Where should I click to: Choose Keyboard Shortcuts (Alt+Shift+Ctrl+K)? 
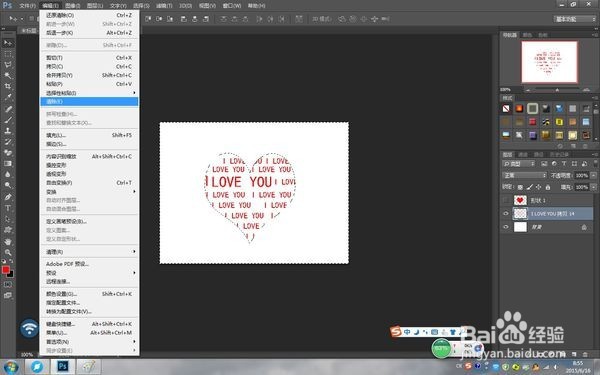[90, 324]
